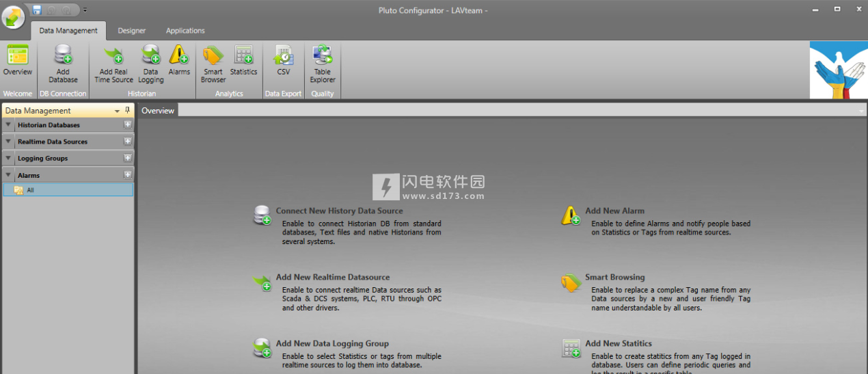This screenshot has width=868, height=374.
Task: Switch to the Data Management ribbon tab
Action: [x=68, y=31]
